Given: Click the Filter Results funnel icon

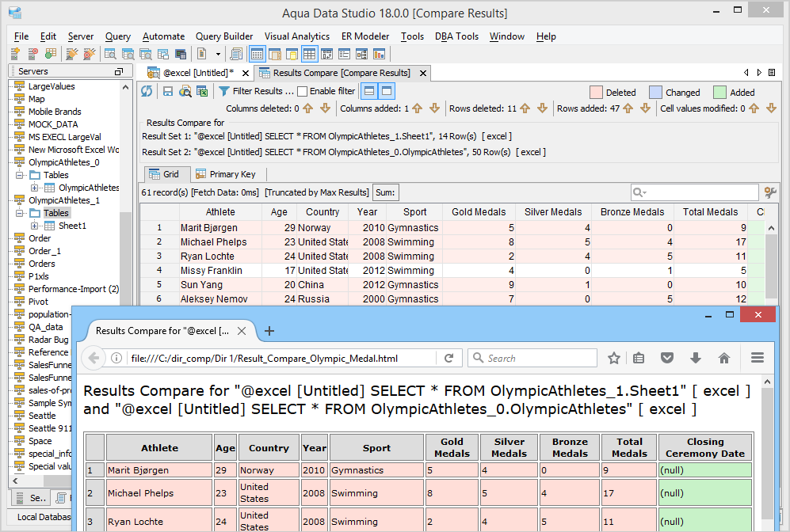Looking at the screenshot, I should coord(224,92).
